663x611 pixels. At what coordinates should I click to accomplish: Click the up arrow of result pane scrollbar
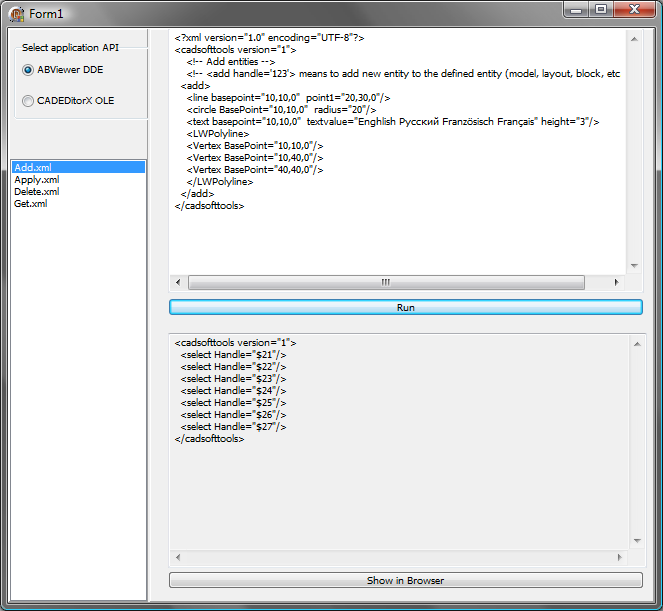(637, 344)
